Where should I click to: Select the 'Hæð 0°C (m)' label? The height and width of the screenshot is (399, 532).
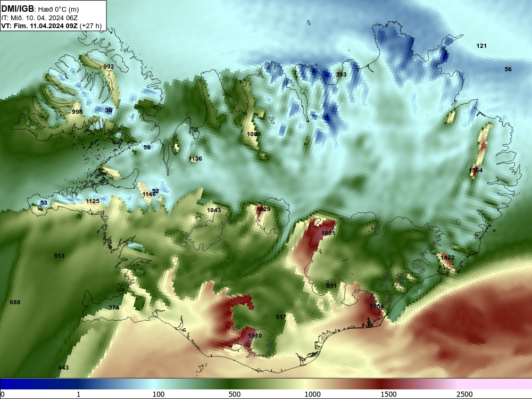point(59,10)
